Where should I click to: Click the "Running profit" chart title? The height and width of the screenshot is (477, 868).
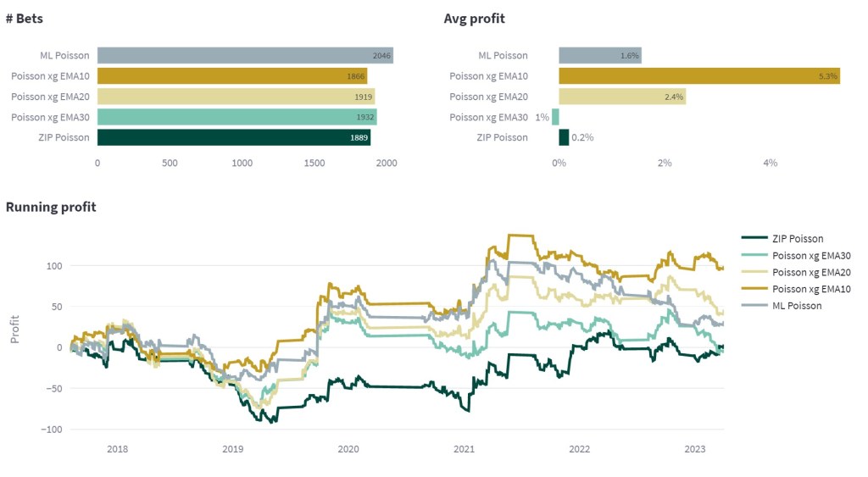(51, 207)
